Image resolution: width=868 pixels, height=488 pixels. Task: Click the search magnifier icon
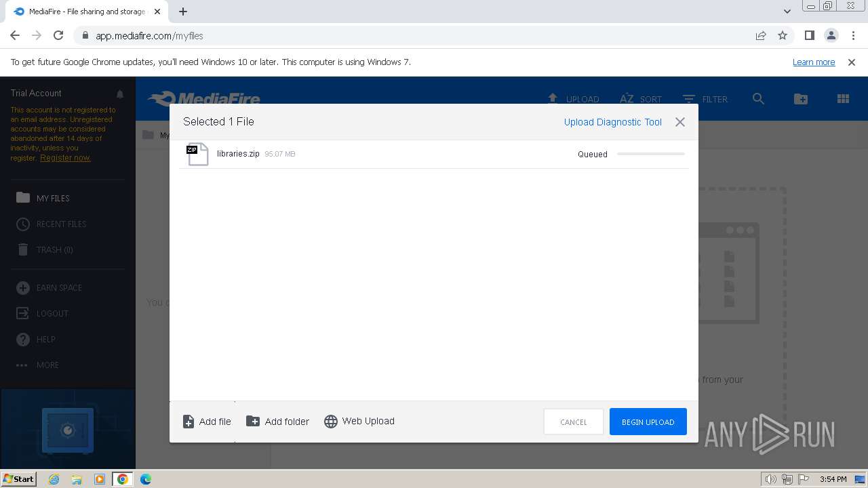[758, 99]
